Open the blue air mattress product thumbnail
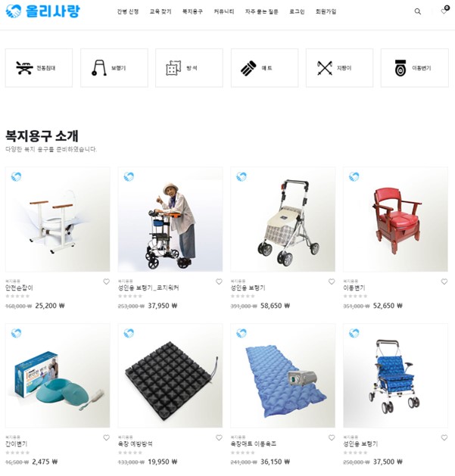This screenshot has width=455, height=476. [282, 375]
